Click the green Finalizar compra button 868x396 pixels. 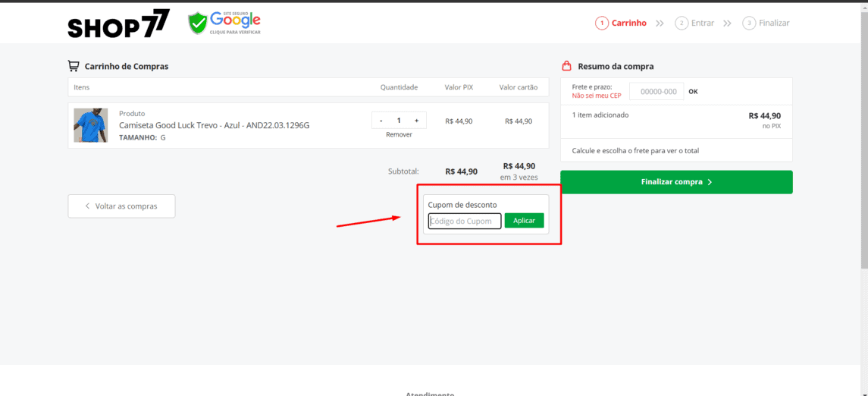676,182
